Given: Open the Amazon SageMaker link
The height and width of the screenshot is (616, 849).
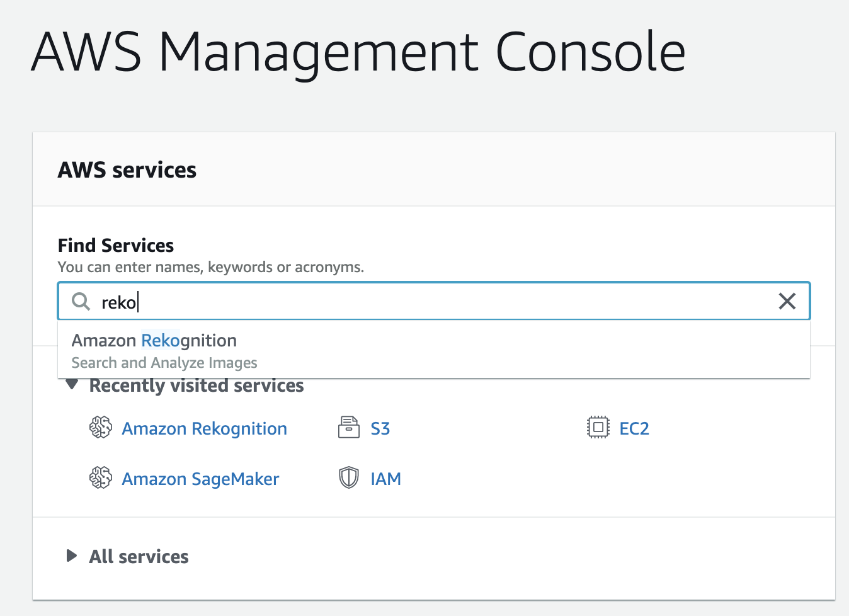Looking at the screenshot, I should pyautogui.click(x=200, y=479).
